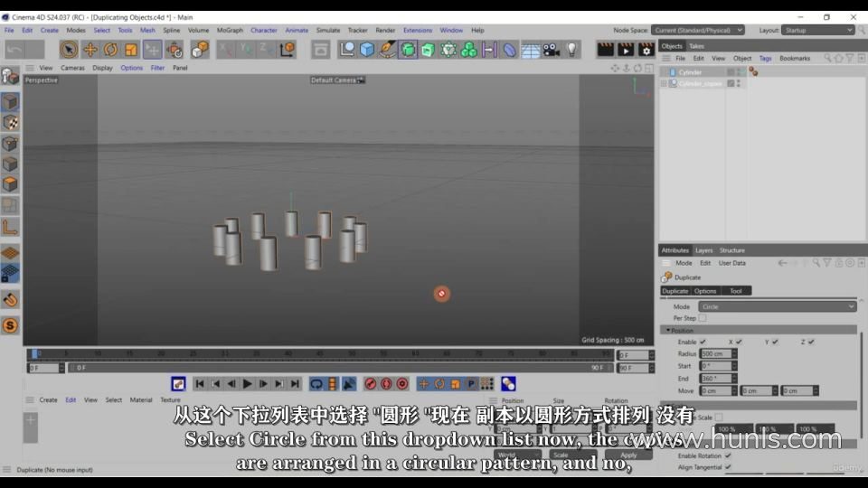Play the animation forward

tap(248, 384)
